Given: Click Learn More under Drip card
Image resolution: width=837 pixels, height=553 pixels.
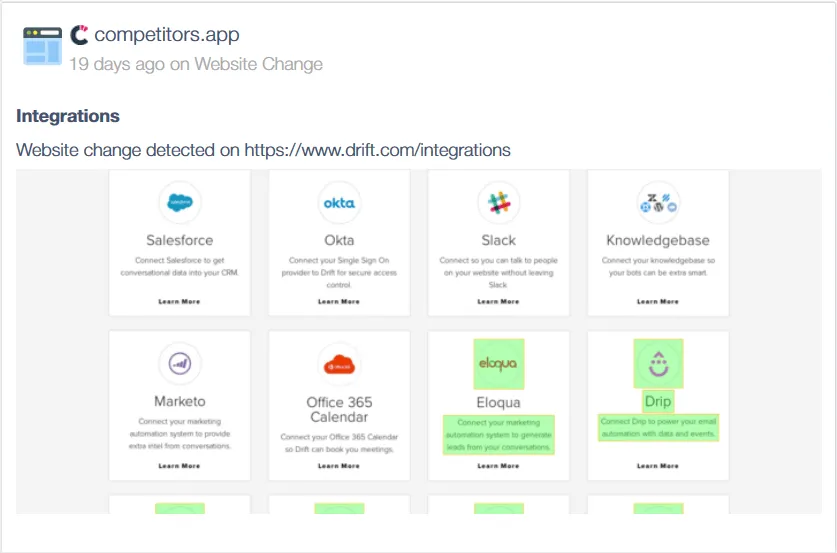Looking at the screenshot, I should click(658, 466).
